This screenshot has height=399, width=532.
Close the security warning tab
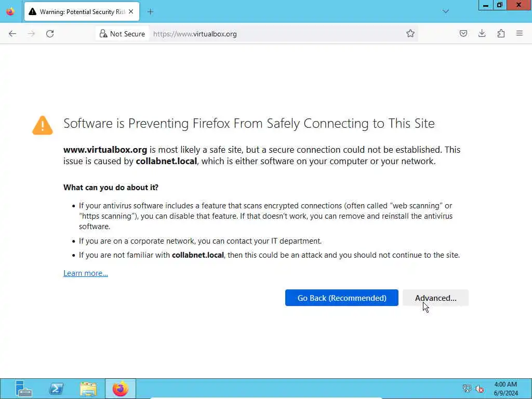(x=131, y=11)
